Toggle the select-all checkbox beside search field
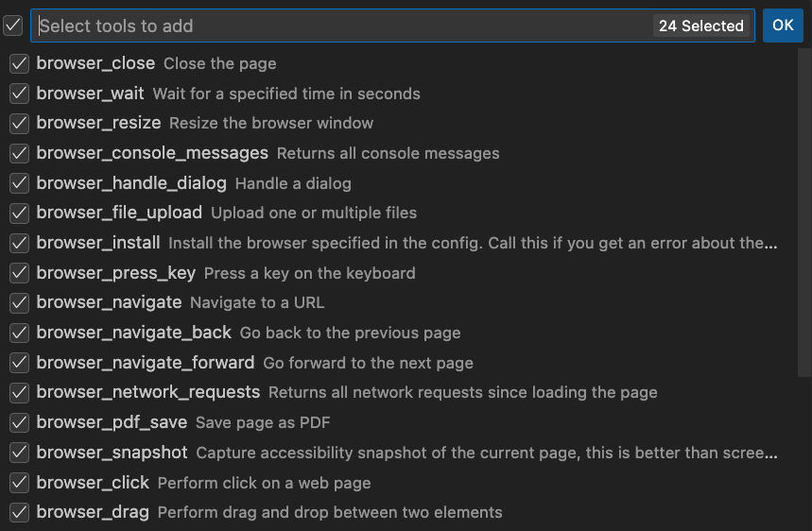 [12, 26]
